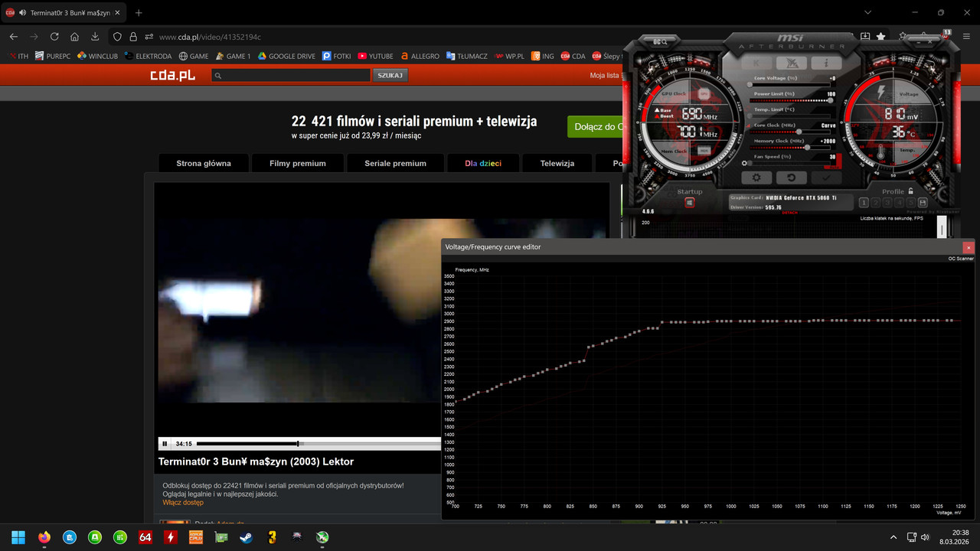Open Firefox from the taskbar

click(x=44, y=537)
